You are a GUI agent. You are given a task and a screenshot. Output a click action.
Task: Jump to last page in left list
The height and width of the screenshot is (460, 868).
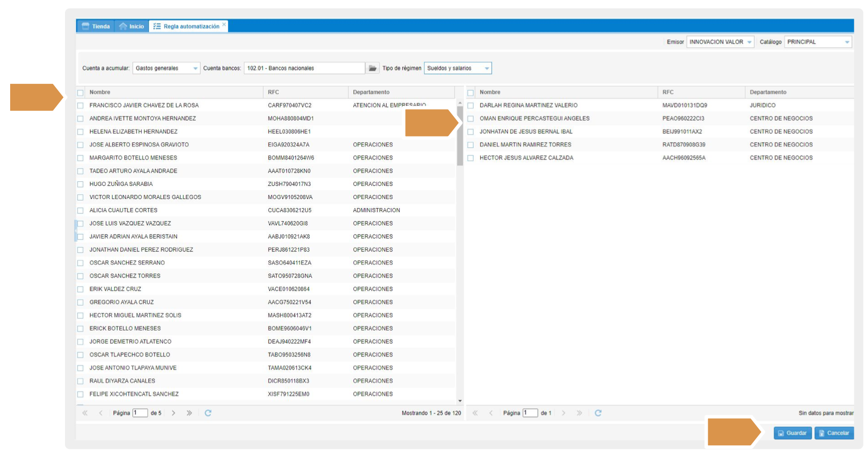(x=189, y=413)
